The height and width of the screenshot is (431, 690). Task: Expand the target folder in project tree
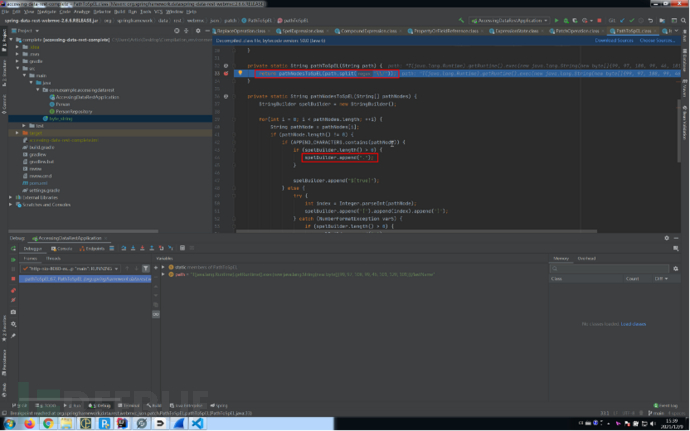(x=18, y=133)
